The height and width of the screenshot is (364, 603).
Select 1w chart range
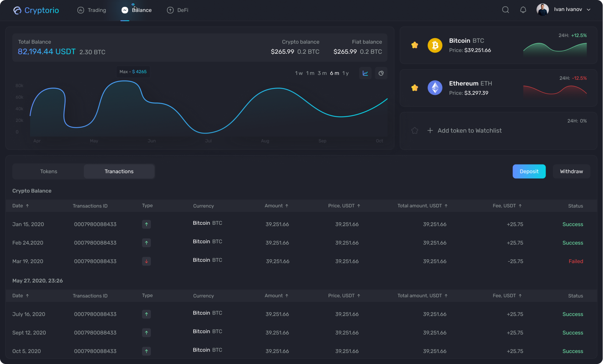click(299, 73)
